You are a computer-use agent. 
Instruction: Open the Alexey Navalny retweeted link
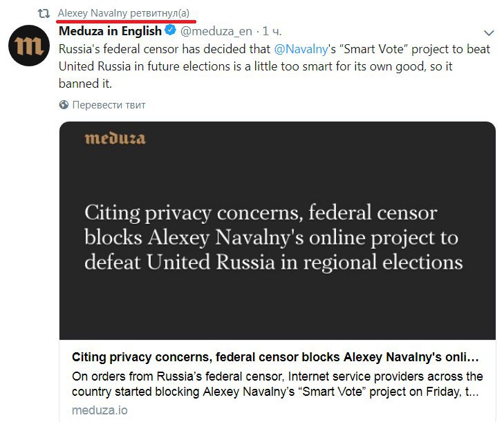click(124, 13)
